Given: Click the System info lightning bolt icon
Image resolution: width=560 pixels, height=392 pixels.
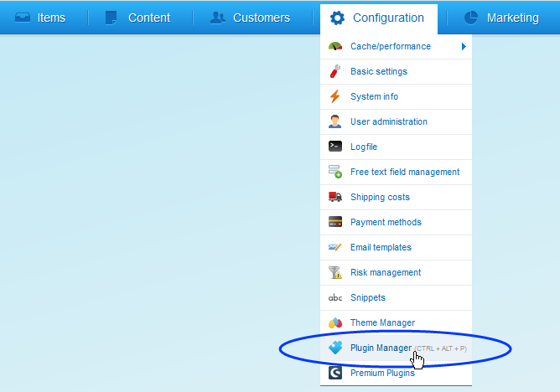Looking at the screenshot, I should click(x=335, y=96).
